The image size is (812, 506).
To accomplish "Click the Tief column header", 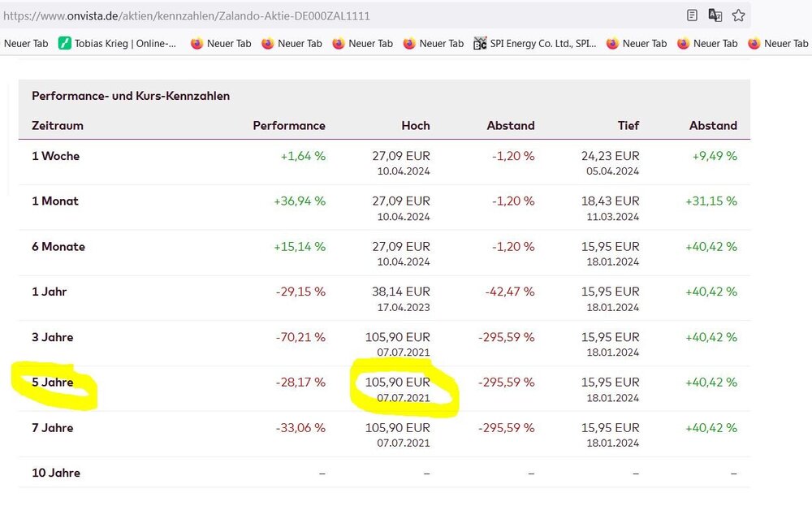I will click(628, 126).
